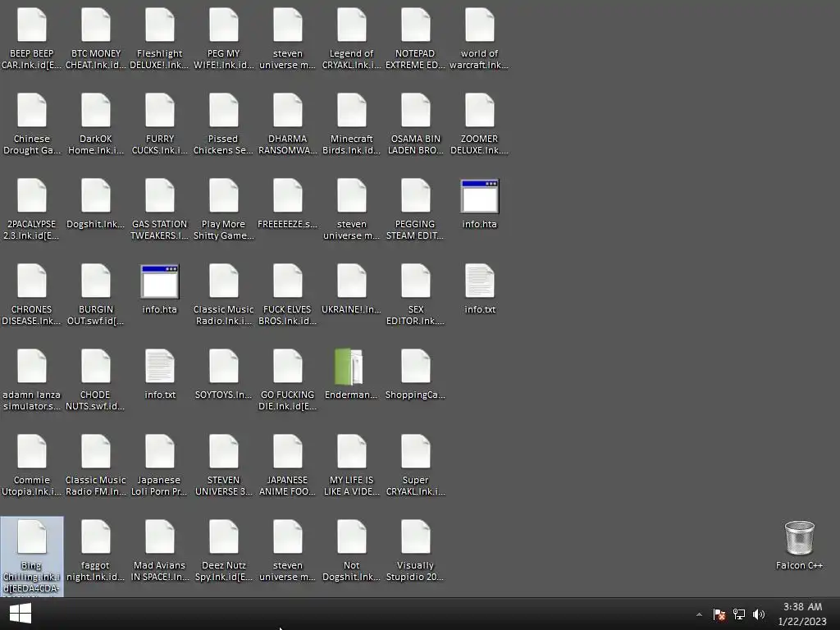The image size is (840, 630).
Task: Select the ShoppingCa file icon
Action: [x=415, y=366]
